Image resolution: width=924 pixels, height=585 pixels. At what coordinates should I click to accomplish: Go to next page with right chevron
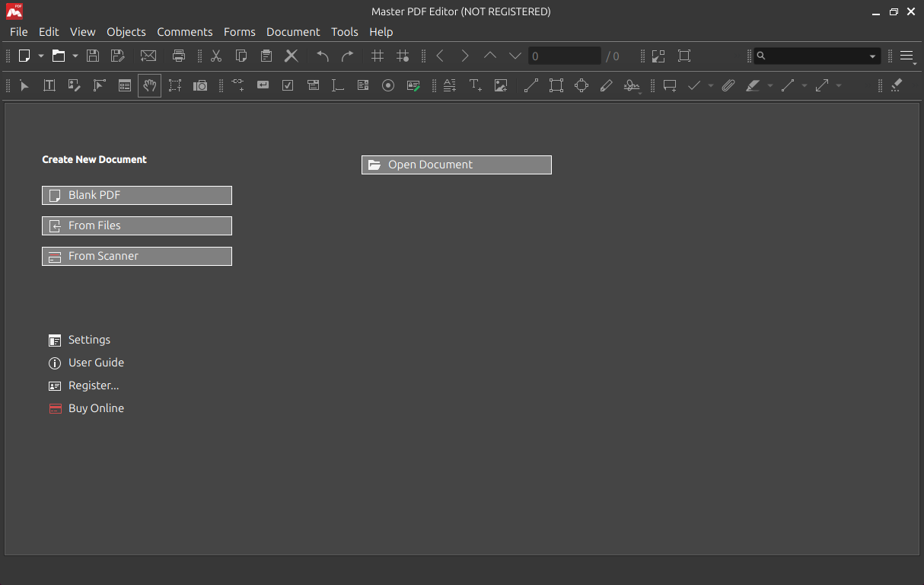[x=465, y=56]
